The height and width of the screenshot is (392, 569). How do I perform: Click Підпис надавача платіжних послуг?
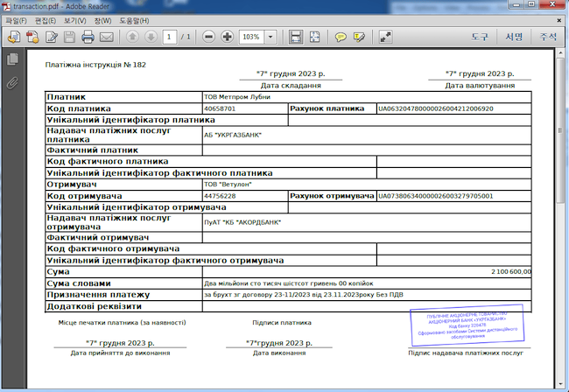(x=466, y=353)
